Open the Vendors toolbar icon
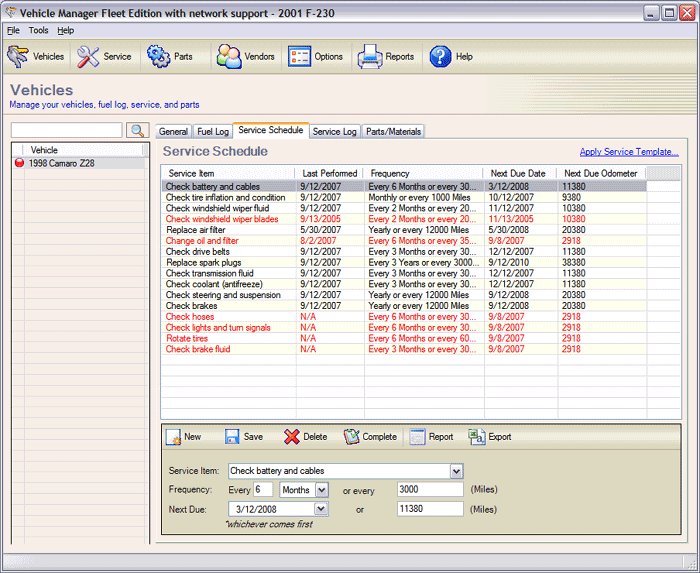 244,56
